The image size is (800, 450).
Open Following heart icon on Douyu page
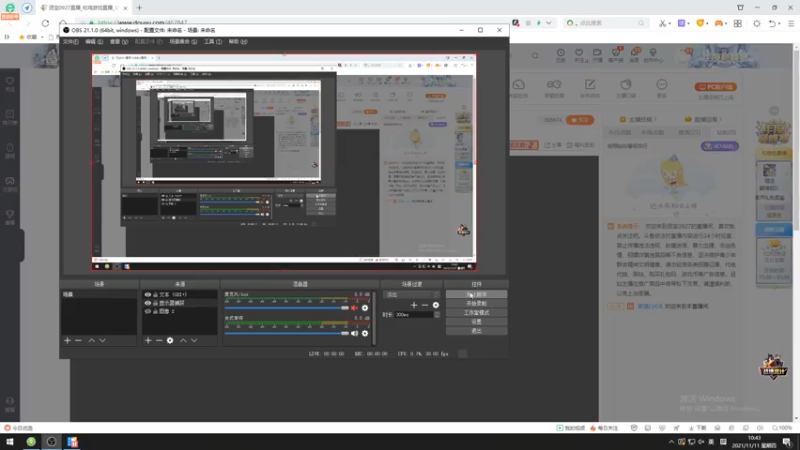[x=579, y=55]
